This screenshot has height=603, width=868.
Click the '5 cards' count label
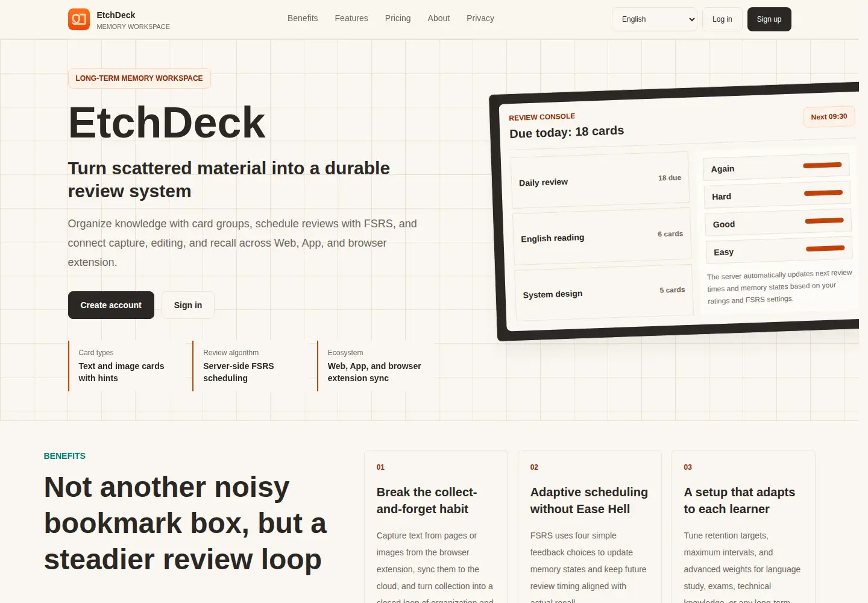(672, 290)
